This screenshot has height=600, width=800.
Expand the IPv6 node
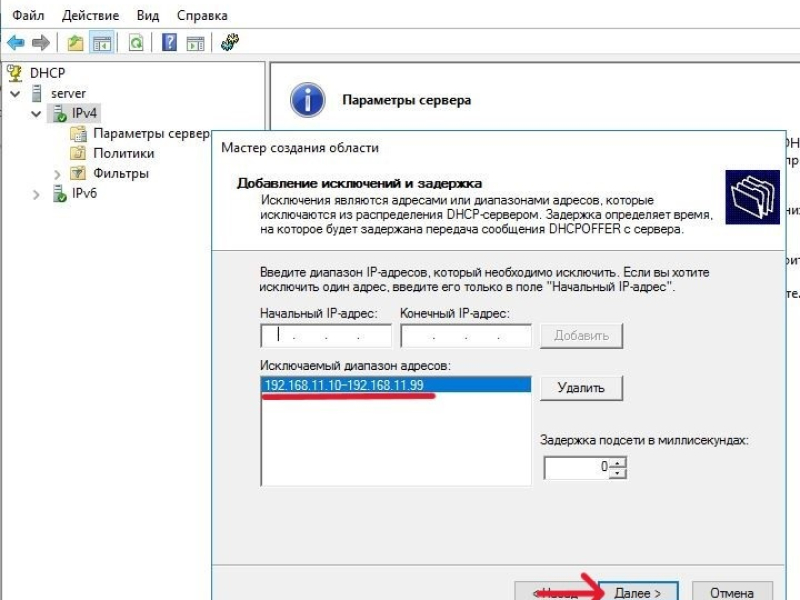(x=36, y=194)
